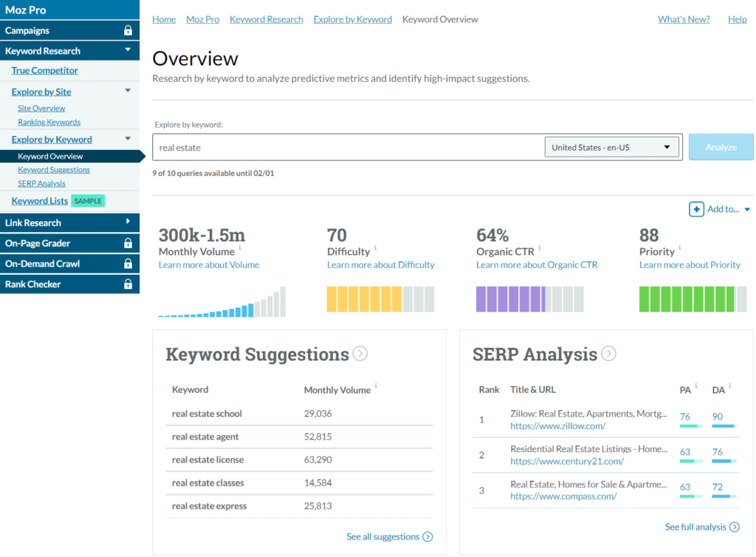
Task: Click the lock icon beside Campaigns
Action: 128,30
